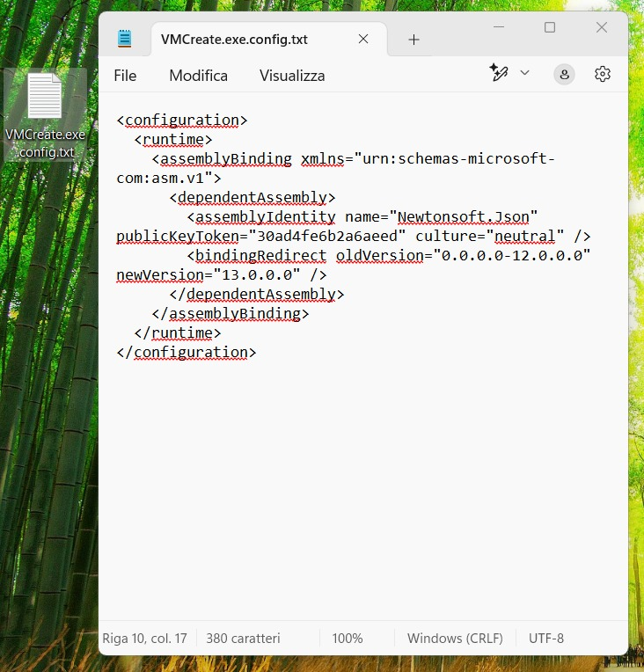Open the Modifica menu
644x672 pixels.
(199, 76)
